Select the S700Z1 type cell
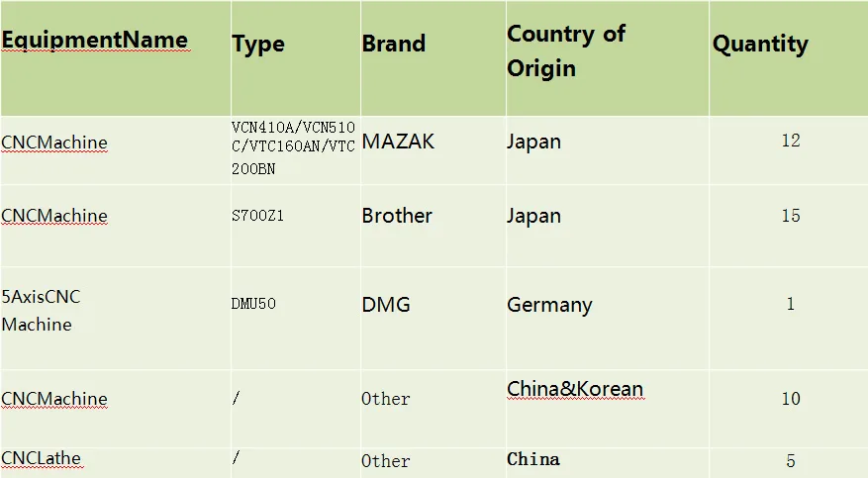 click(257, 216)
